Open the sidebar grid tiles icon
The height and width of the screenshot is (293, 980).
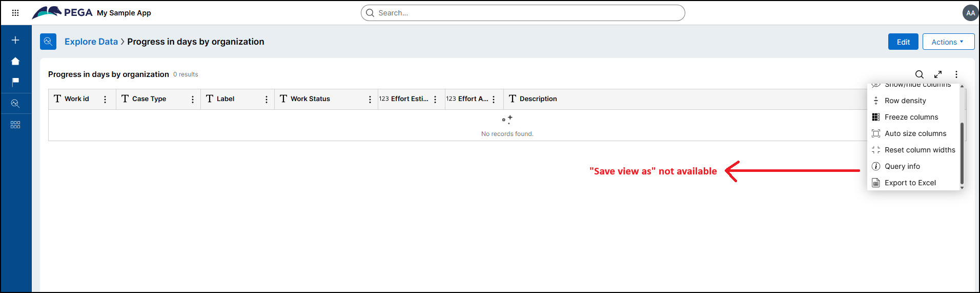point(15,125)
